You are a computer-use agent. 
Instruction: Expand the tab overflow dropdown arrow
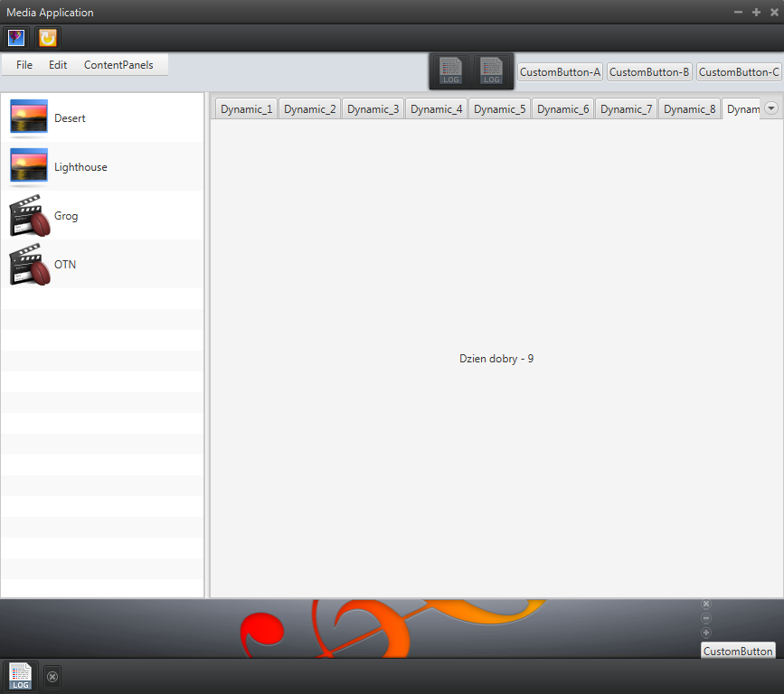tap(771, 108)
